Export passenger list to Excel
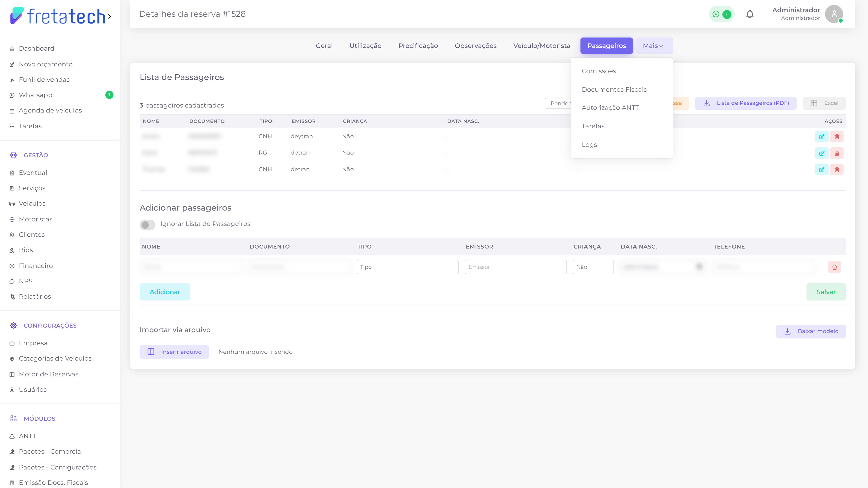This screenshot has width=868, height=488. pos(824,103)
